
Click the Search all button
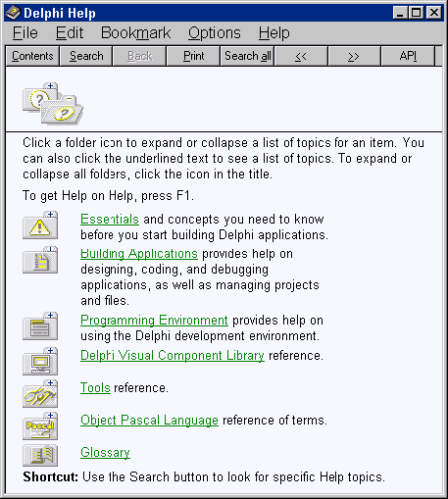click(x=248, y=56)
